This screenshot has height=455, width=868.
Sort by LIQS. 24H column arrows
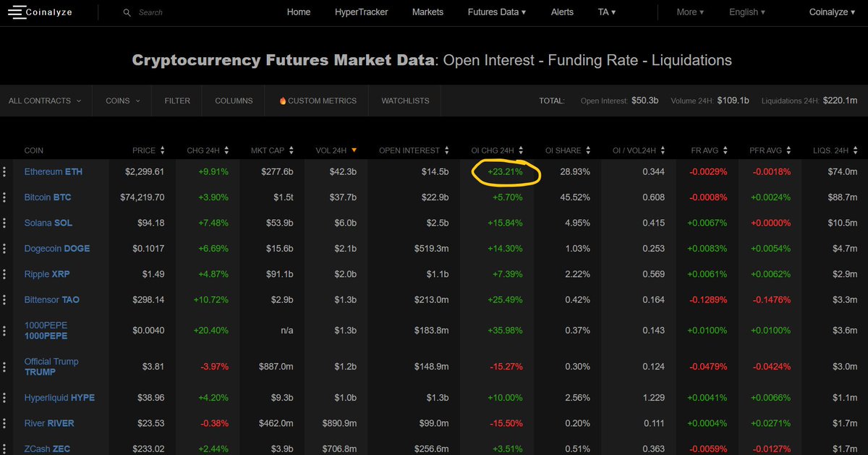(x=856, y=150)
